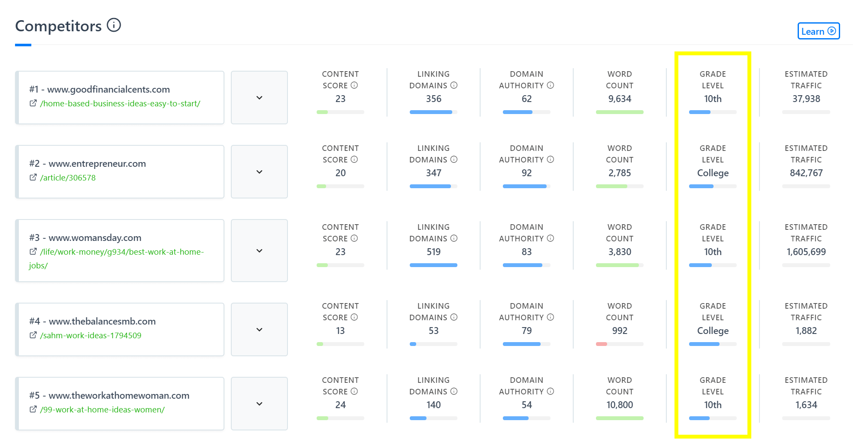
Task: Click College grade level in entrepreneur.com row
Action: 713,173
